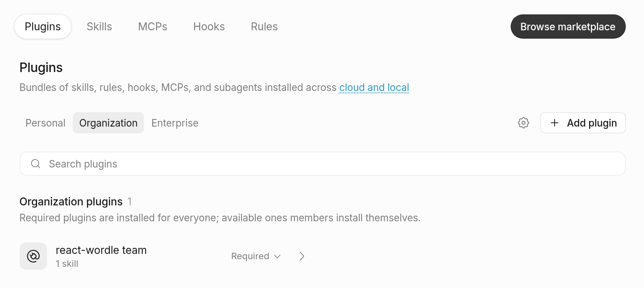Open the Required dropdown for react-wordle team
The width and height of the screenshot is (644, 288).
coord(256,256)
